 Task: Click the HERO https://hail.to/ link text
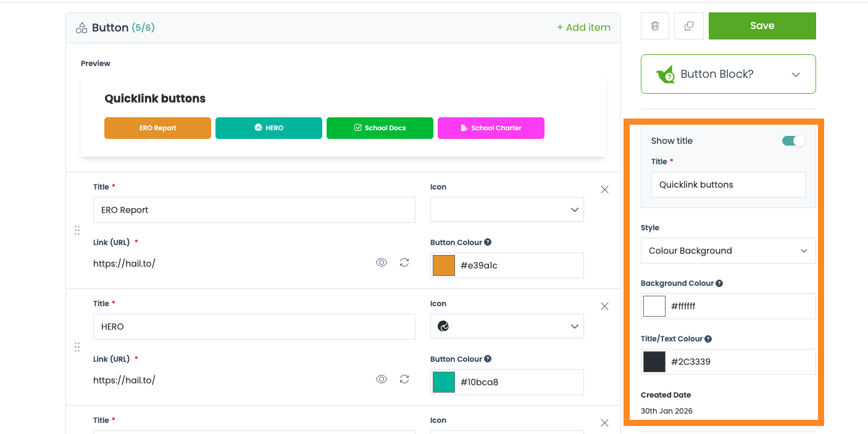click(124, 380)
